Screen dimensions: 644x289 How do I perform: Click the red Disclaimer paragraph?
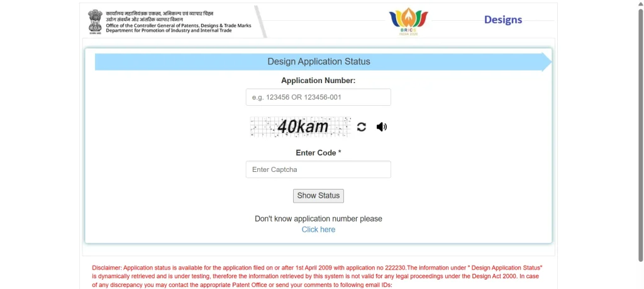tap(318, 276)
